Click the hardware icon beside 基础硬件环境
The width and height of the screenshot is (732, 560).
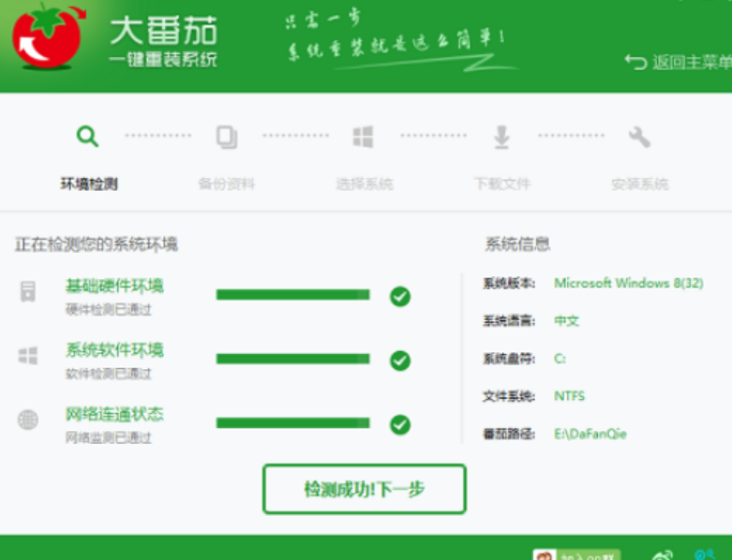pyautogui.click(x=28, y=291)
